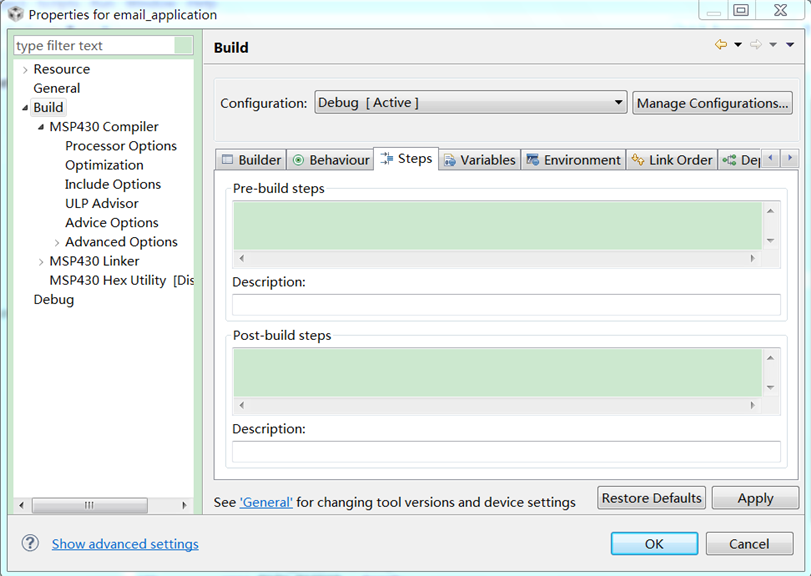Click Show advanced settings link
The image size is (811, 576).
point(125,544)
